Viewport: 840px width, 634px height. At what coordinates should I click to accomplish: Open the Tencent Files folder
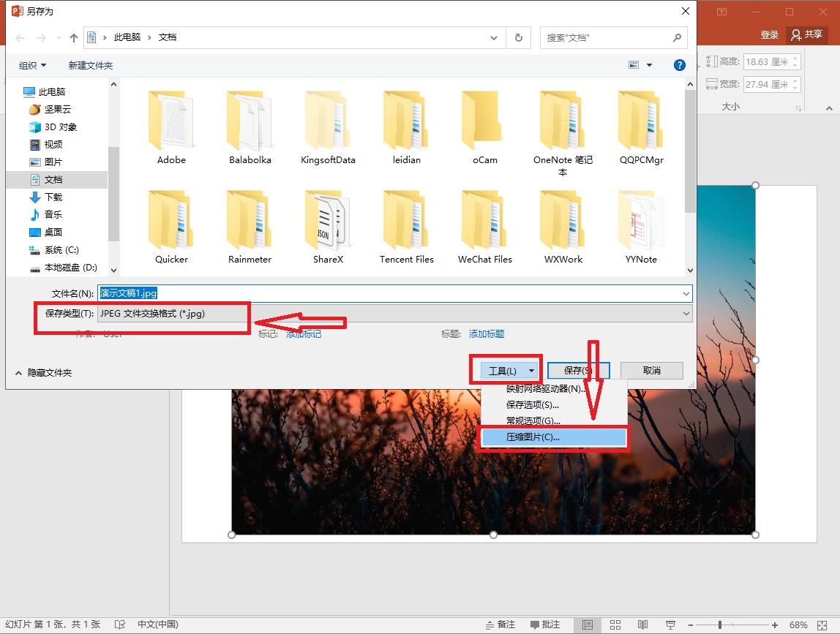pos(406,227)
